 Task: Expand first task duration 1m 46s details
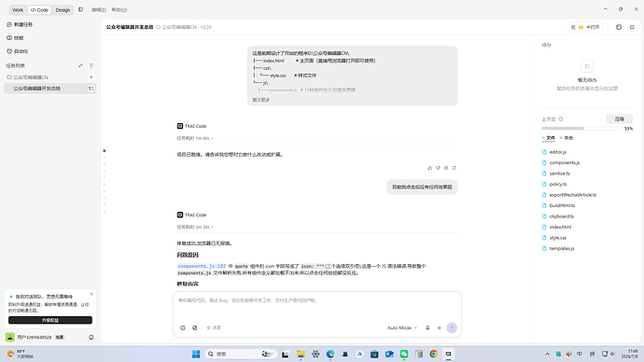coord(195,138)
